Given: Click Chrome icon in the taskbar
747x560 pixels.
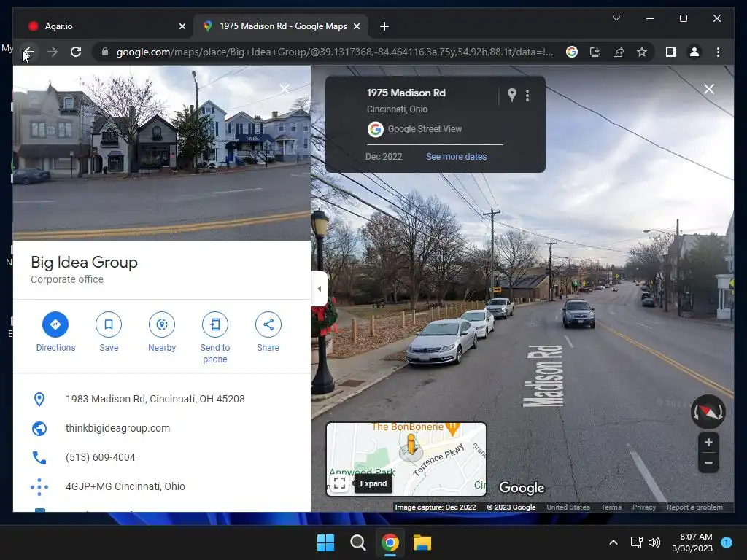Looking at the screenshot, I should click(x=390, y=542).
